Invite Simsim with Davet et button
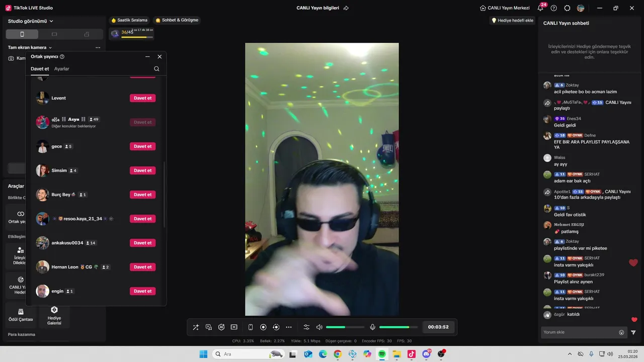 pos(143,170)
